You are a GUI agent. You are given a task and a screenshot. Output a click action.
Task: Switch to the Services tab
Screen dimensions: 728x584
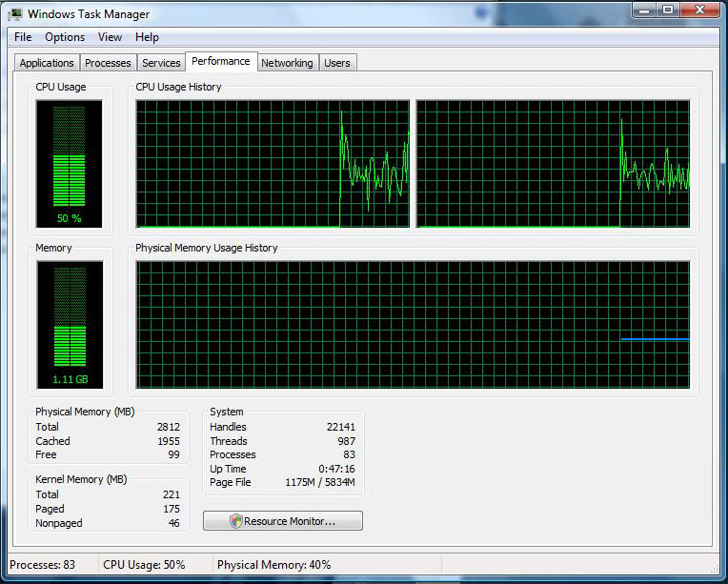click(x=161, y=63)
